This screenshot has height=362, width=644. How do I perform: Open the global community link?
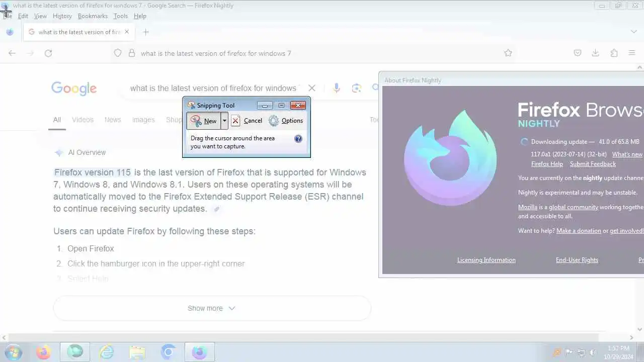pyautogui.click(x=574, y=207)
